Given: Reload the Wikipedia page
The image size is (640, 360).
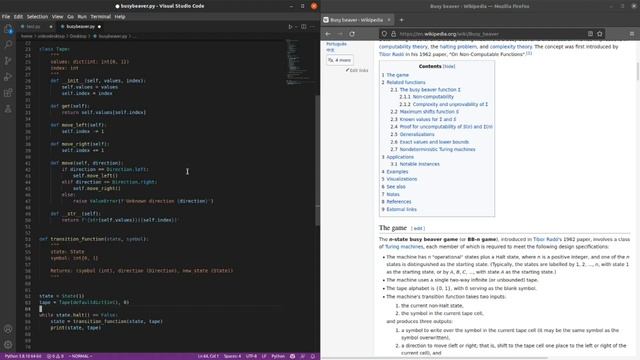Looking at the screenshot, I should (352, 34).
